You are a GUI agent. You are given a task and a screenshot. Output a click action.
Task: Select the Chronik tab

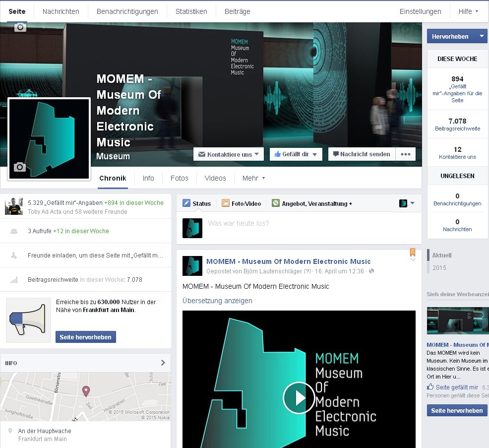(113, 178)
